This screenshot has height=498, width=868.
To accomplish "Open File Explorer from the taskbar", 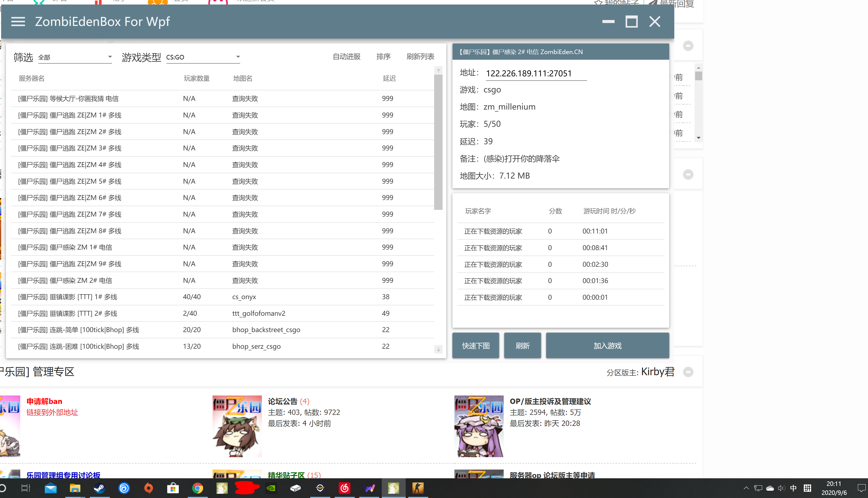I will [75, 488].
